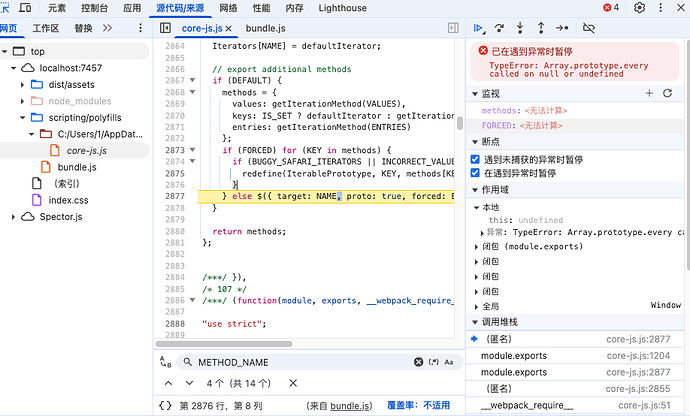The image size is (690, 416).
Task: Show more navigator tabs
Action: (x=107, y=28)
